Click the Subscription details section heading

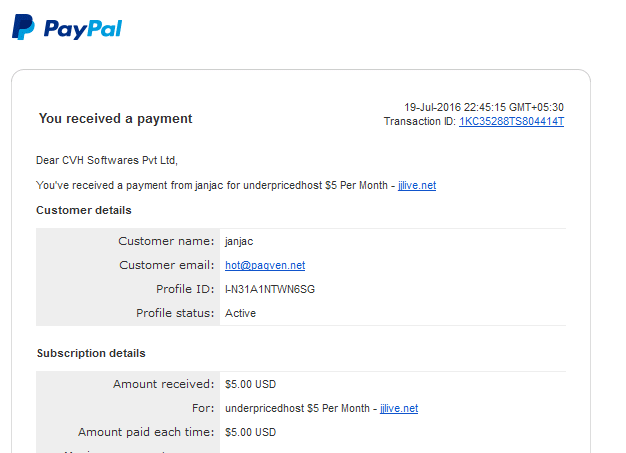pyautogui.click(x=91, y=353)
